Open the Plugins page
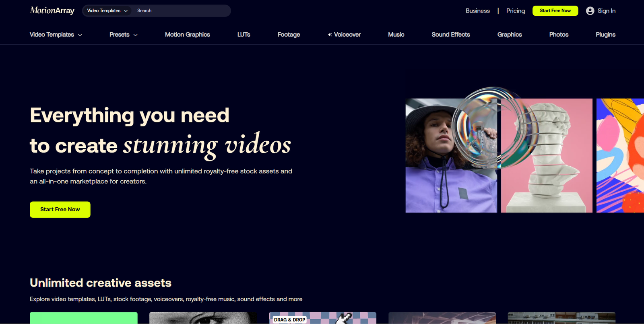Viewport: 644px width, 324px height. pyautogui.click(x=605, y=35)
